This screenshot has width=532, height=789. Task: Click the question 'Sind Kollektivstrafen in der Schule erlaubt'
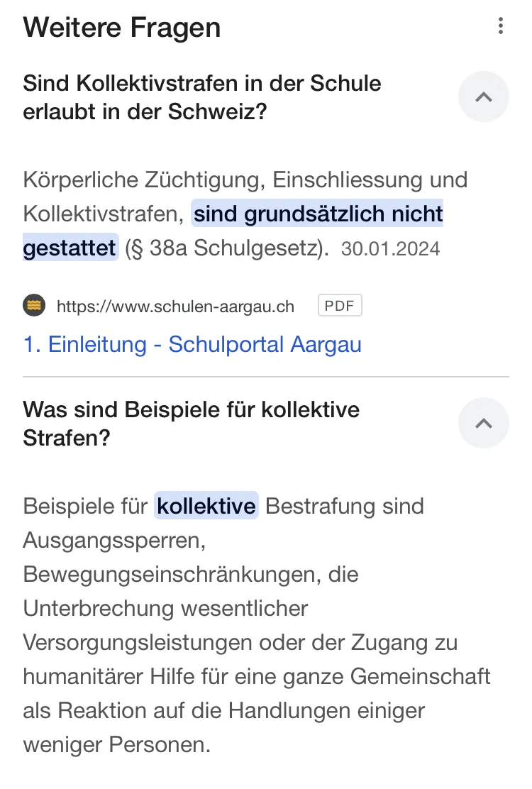coord(201,97)
